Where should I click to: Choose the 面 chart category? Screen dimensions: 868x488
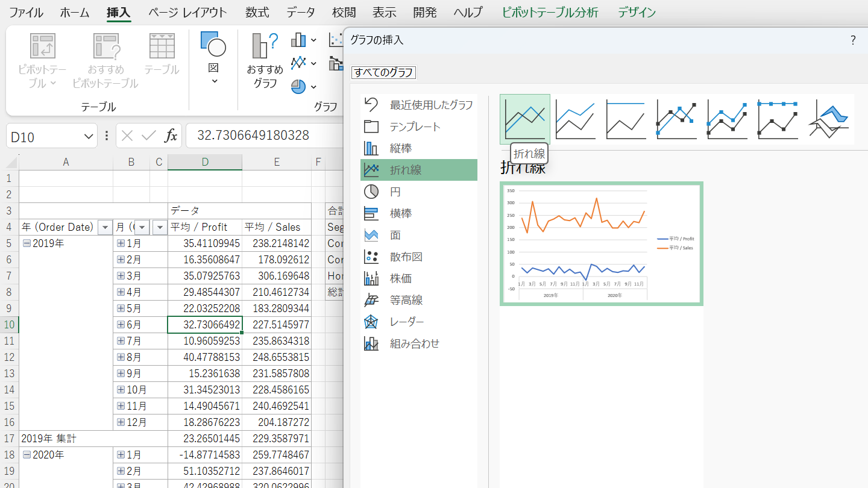click(x=419, y=235)
